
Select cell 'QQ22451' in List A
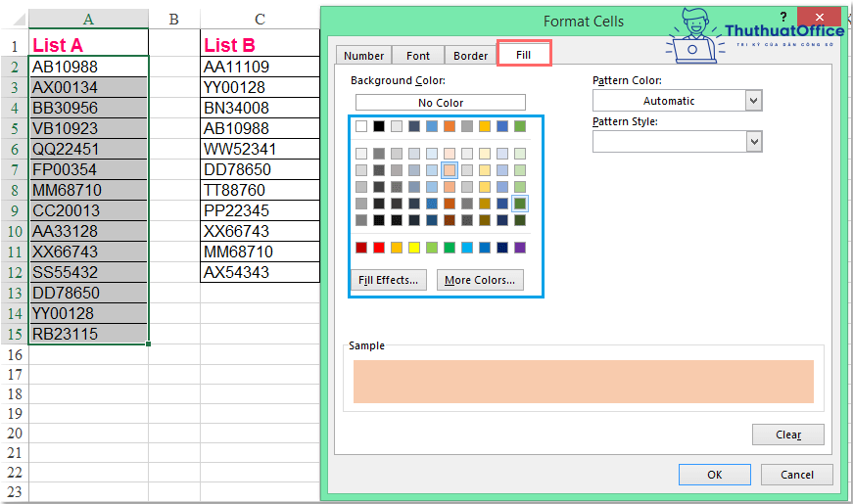click(88, 149)
